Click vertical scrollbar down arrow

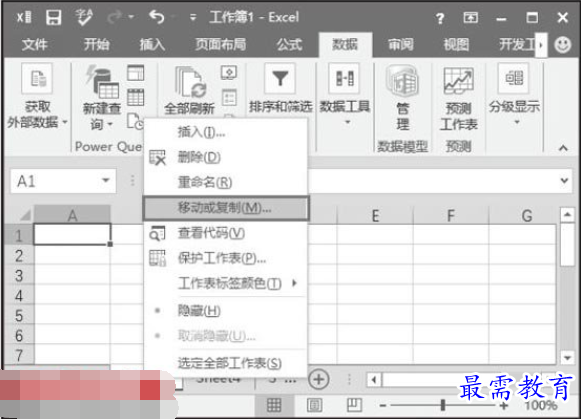pos(567,358)
